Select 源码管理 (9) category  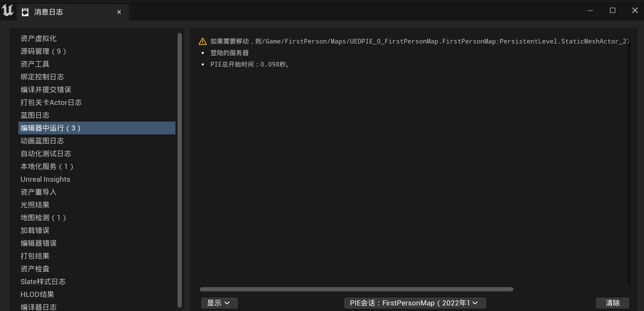[x=97, y=51]
